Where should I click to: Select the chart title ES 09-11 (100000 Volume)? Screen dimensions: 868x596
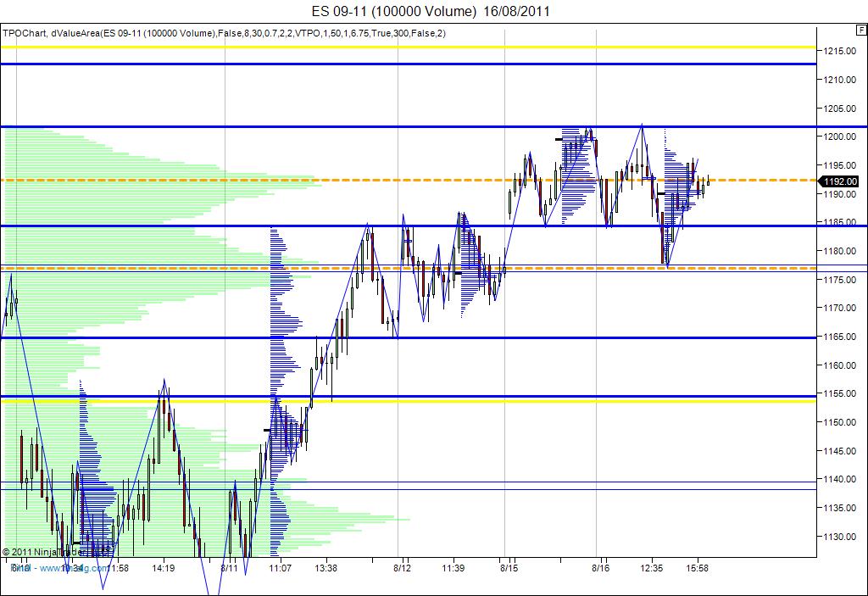pos(393,11)
